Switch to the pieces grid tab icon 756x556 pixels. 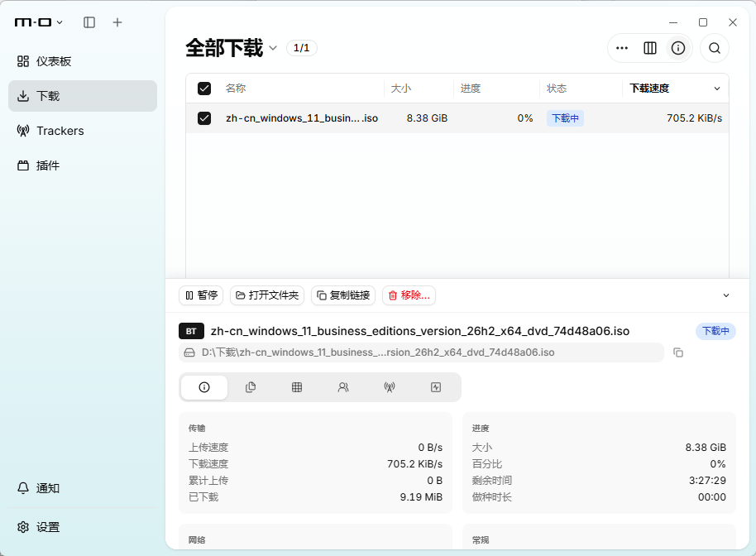tap(297, 387)
